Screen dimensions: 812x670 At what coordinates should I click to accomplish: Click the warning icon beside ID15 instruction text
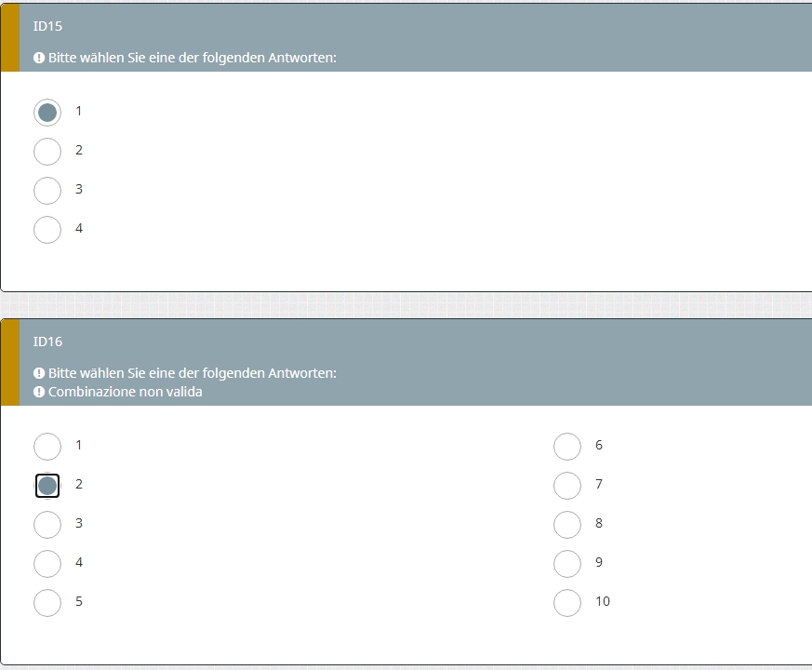[39, 58]
